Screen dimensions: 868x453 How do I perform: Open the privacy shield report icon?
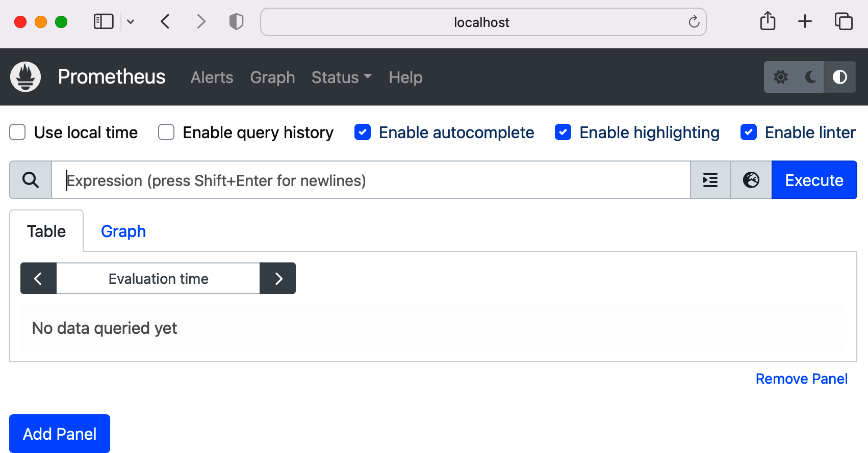pos(236,21)
